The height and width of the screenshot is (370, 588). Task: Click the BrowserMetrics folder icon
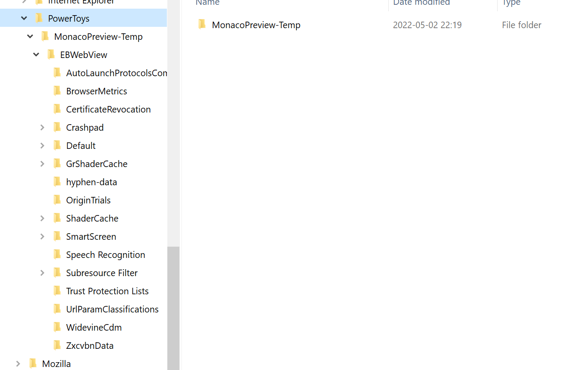[x=57, y=90]
